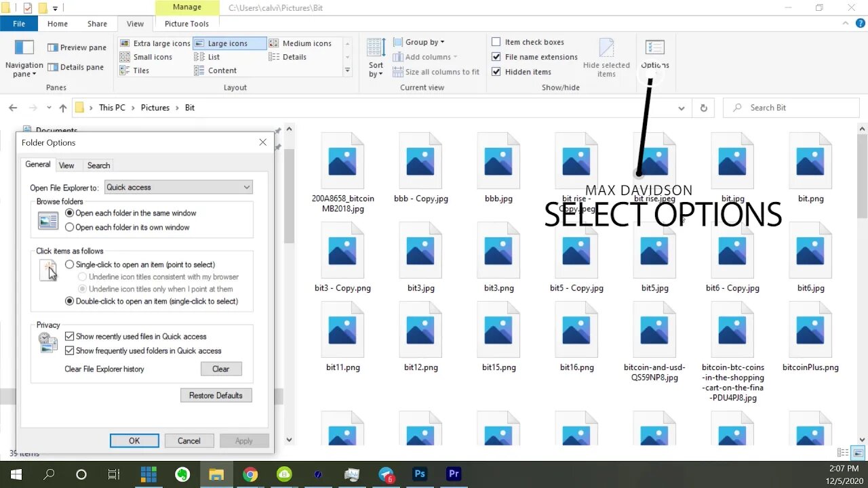Open recent locations dropdown arrow
The image size is (868, 488).
49,108
